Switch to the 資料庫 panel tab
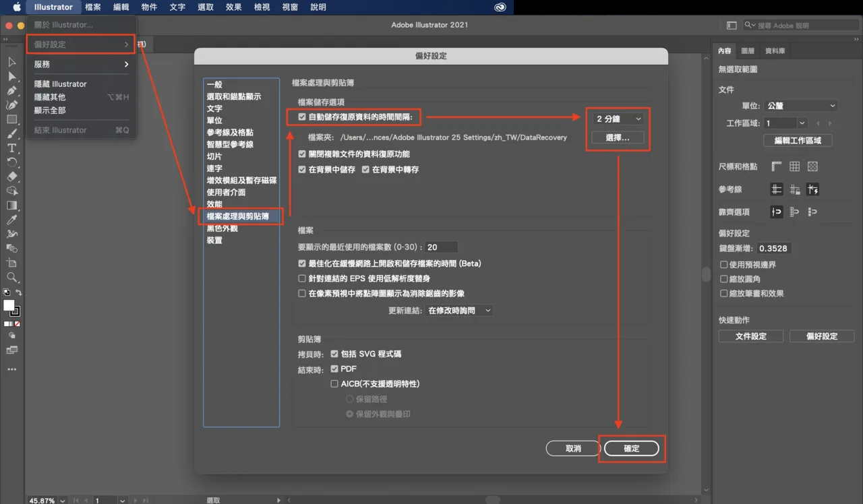863x504 pixels. (x=775, y=51)
